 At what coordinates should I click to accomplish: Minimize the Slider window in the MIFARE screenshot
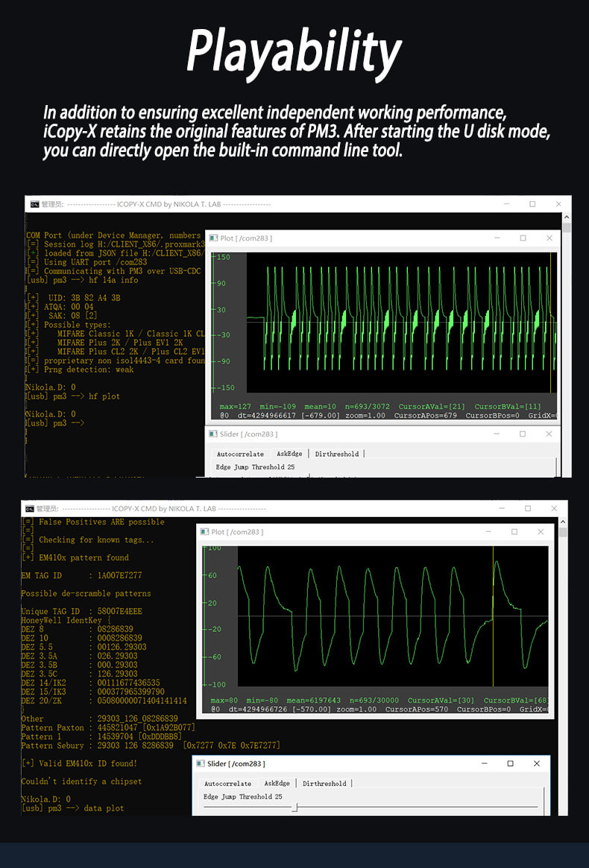(497, 434)
